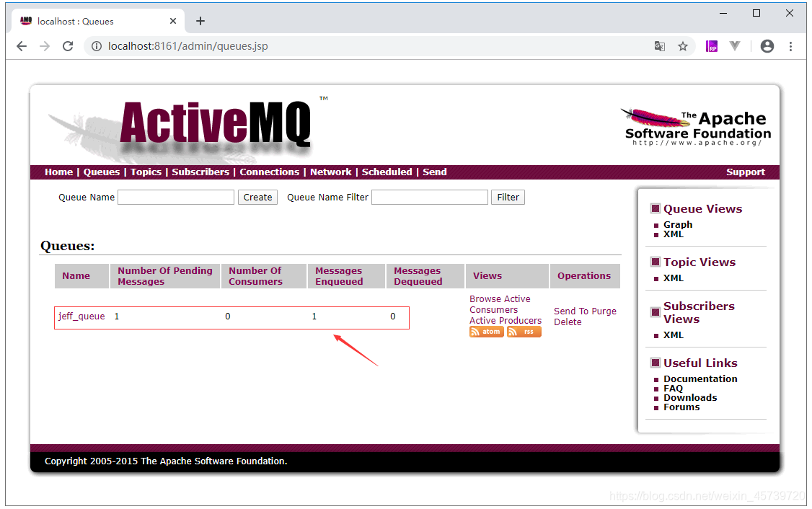The height and width of the screenshot is (509, 812).
Task: Click the Operations column header
Action: coord(584,276)
